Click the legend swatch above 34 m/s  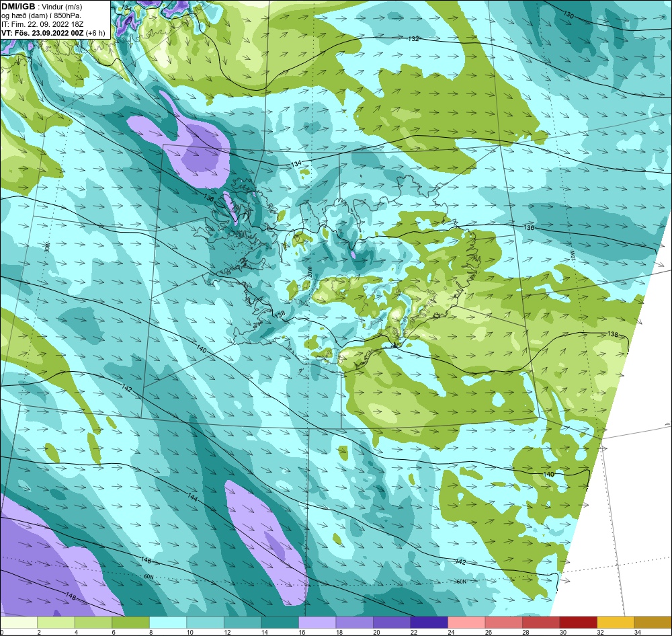653,623
